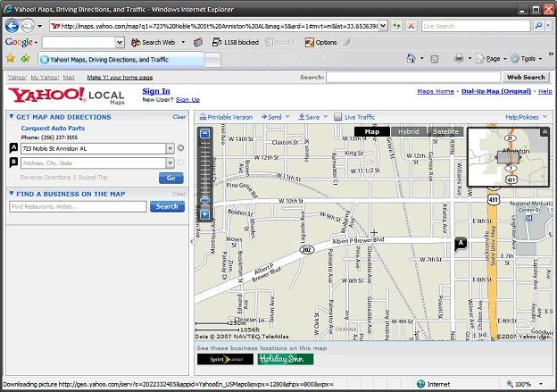Click marker A on the map

[x=461, y=244]
